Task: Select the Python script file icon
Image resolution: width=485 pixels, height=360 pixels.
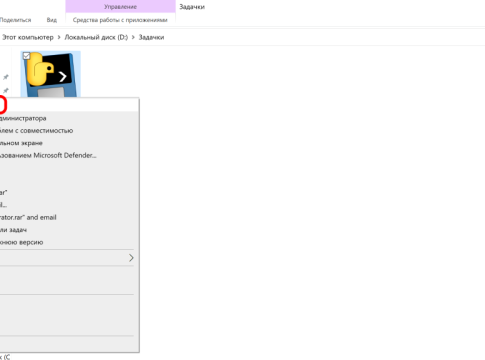Action: (x=51, y=74)
